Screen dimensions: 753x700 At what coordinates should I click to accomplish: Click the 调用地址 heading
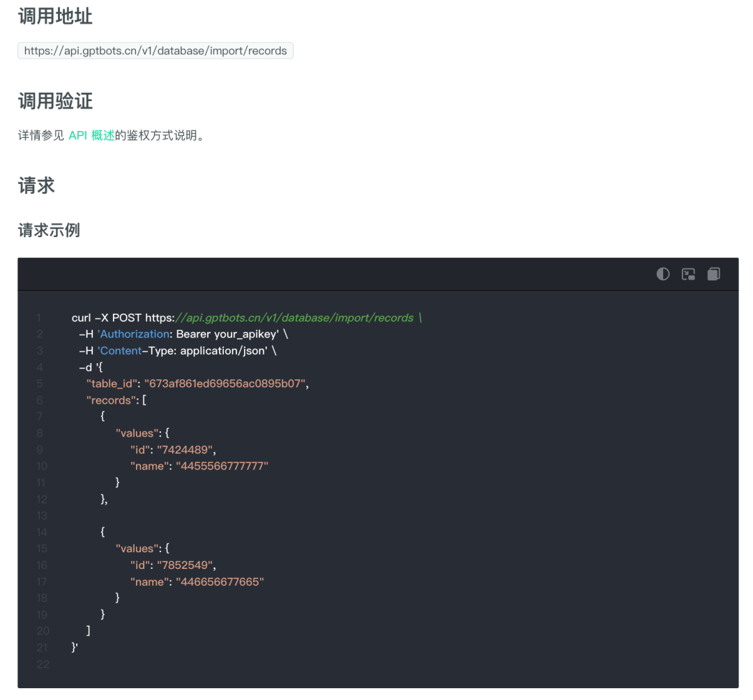[x=55, y=16]
